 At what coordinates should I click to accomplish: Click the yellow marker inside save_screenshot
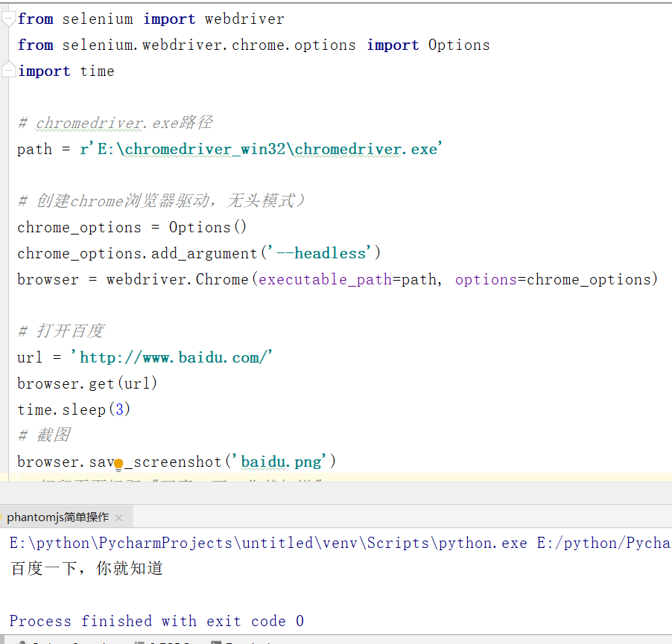[118, 464]
